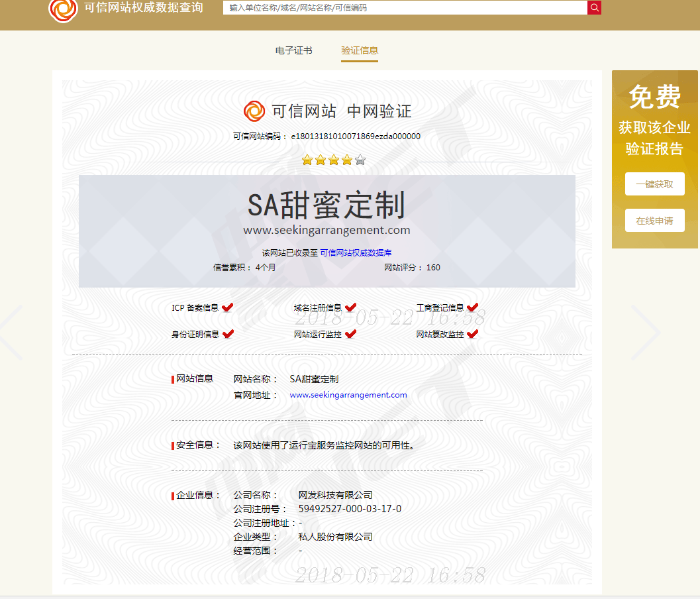The image size is (700, 599).
Task: Click the red check next to 域名注册信息
Action: [x=351, y=307]
